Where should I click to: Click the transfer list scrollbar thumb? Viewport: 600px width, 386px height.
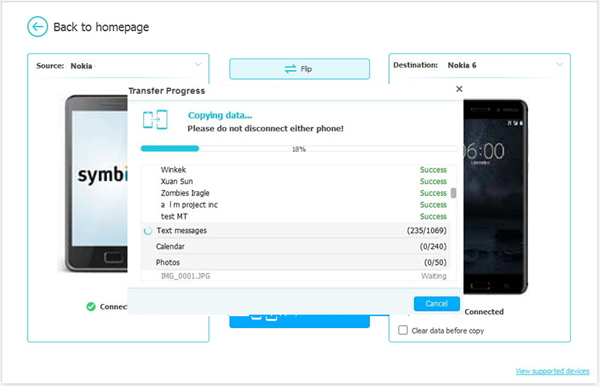(x=453, y=193)
